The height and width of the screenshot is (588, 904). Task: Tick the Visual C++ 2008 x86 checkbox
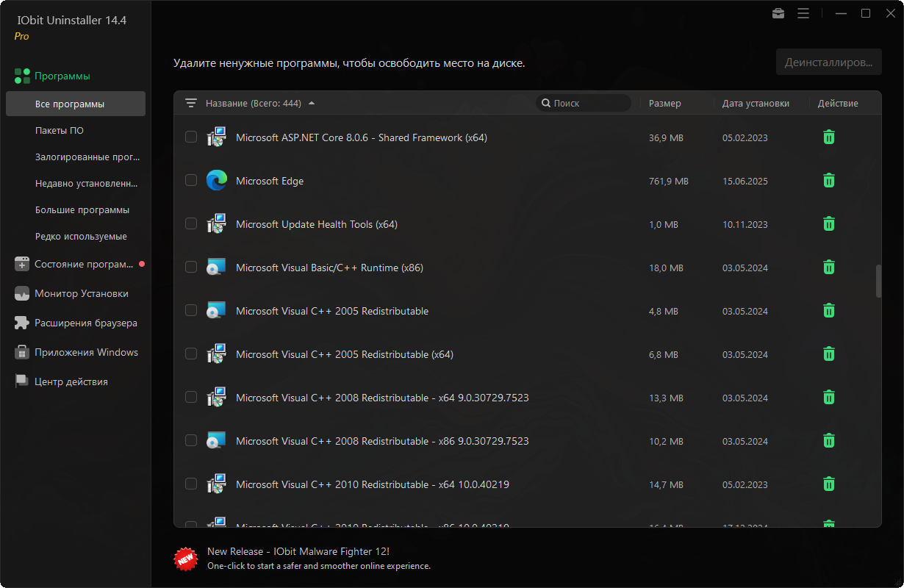pos(191,440)
